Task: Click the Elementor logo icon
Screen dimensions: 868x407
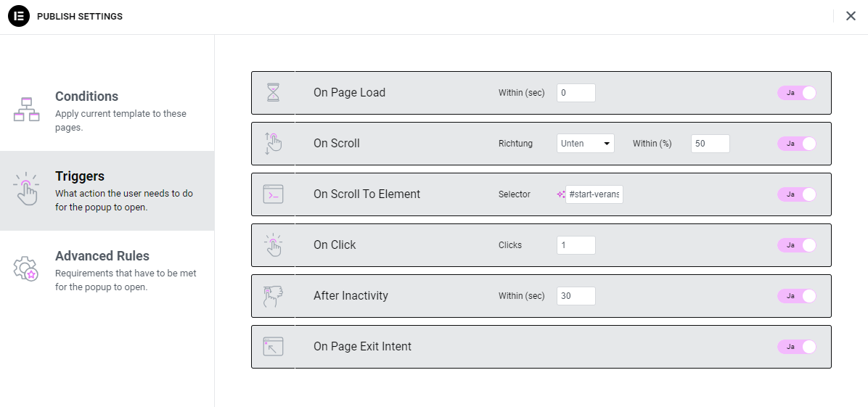Action: point(18,16)
